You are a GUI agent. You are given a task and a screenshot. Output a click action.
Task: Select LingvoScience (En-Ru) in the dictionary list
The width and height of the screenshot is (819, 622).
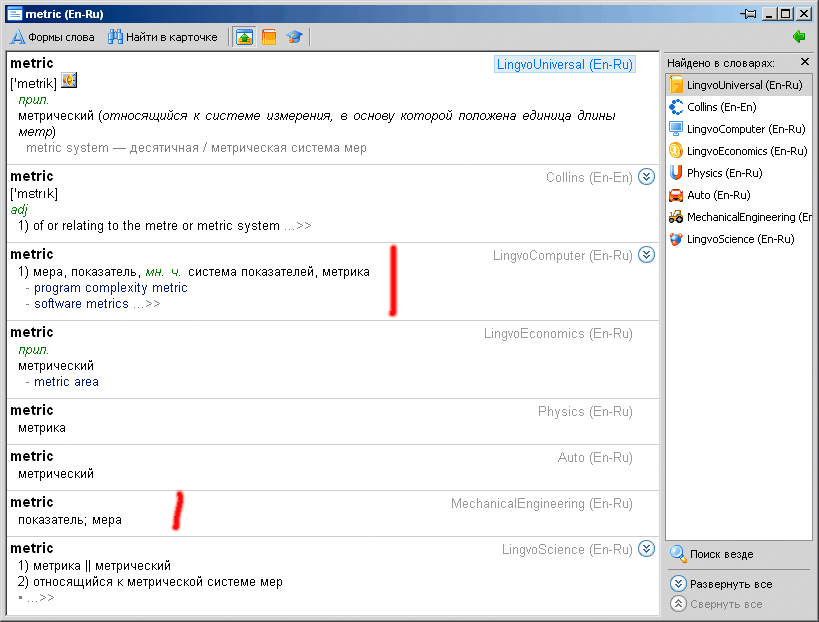(x=739, y=239)
